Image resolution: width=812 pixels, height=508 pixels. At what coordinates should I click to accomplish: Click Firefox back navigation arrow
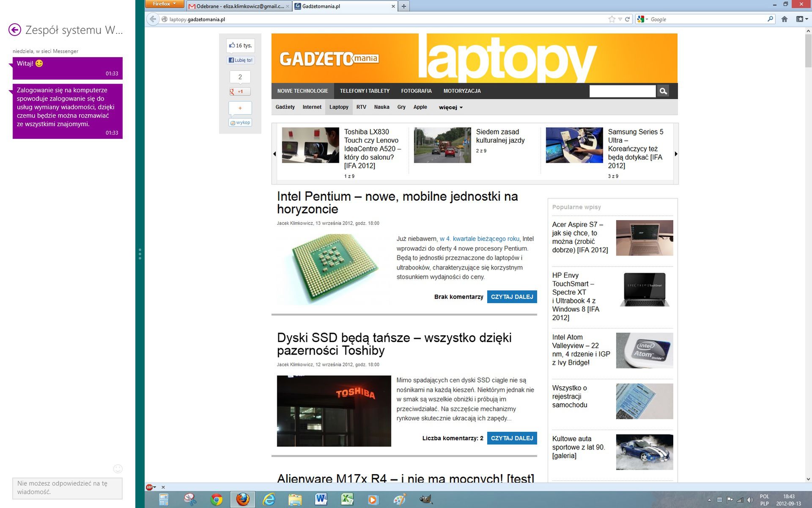tap(153, 19)
